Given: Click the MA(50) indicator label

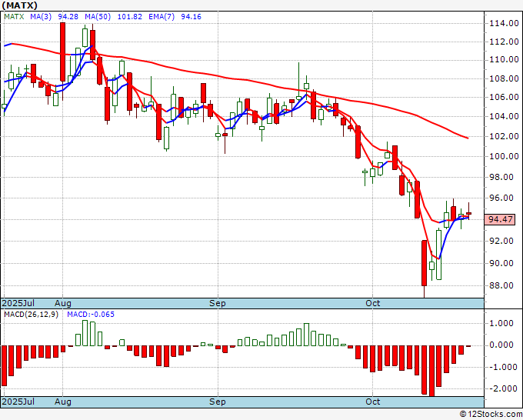Looking at the screenshot, I should pyautogui.click(x=98, y=17).
